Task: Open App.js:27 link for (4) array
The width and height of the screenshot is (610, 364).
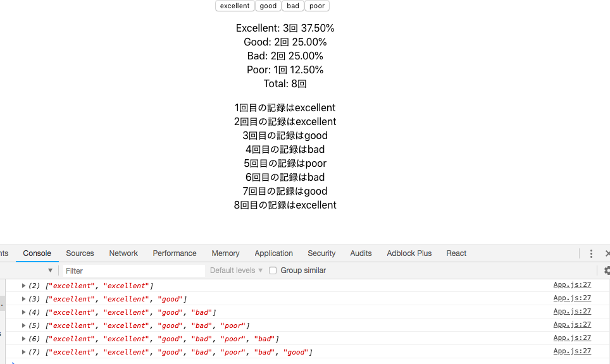Action: (572, 311)
